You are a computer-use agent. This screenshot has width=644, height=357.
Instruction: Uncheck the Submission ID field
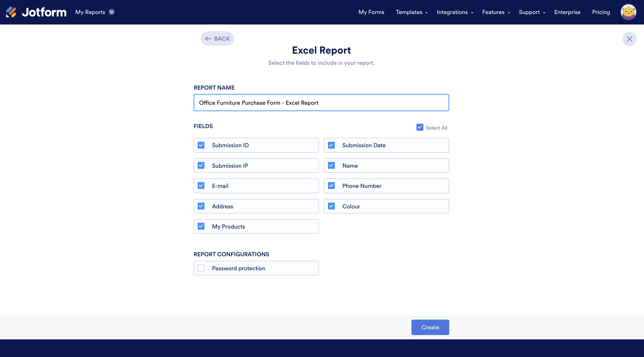point(201,145)
